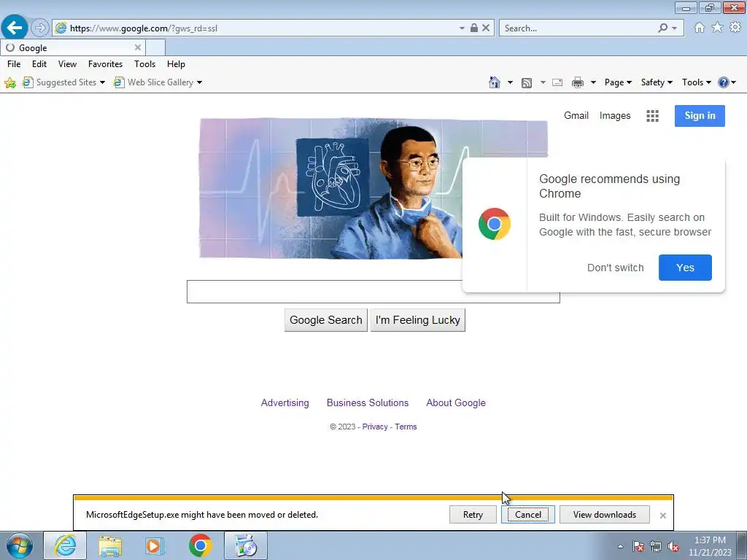
Task: Click the Retry button
Action: coord(473,515)
